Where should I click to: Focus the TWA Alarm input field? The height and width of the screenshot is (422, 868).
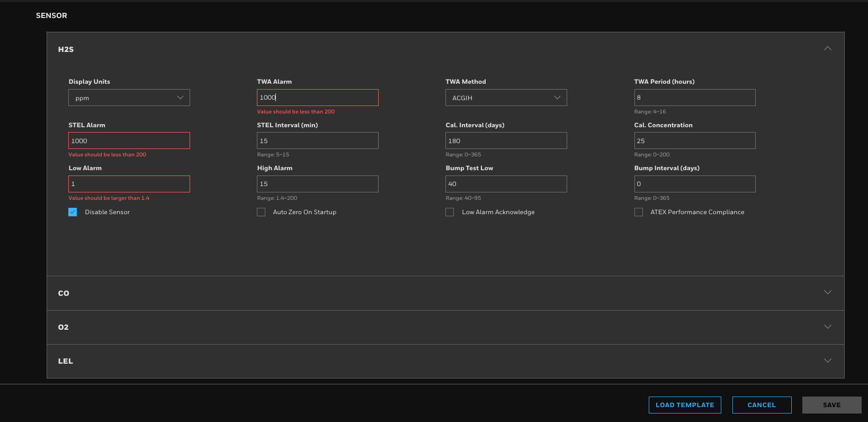[317, 98]
